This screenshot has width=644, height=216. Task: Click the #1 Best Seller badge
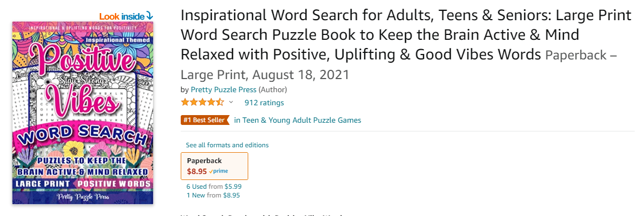(x=205, y=120)
